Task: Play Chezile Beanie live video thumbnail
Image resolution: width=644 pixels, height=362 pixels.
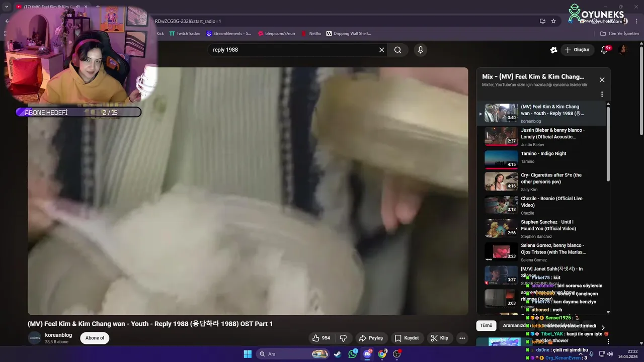Action: pos(501,205)
